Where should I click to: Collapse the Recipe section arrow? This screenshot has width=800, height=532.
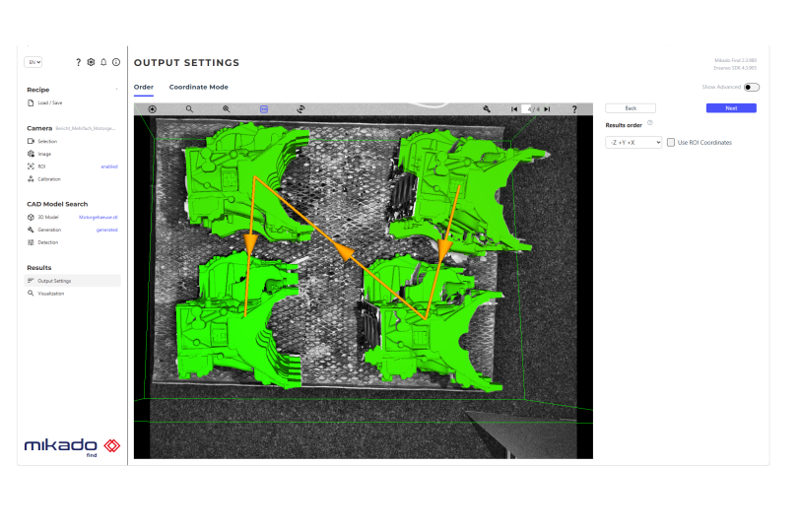tap(116, 90)
